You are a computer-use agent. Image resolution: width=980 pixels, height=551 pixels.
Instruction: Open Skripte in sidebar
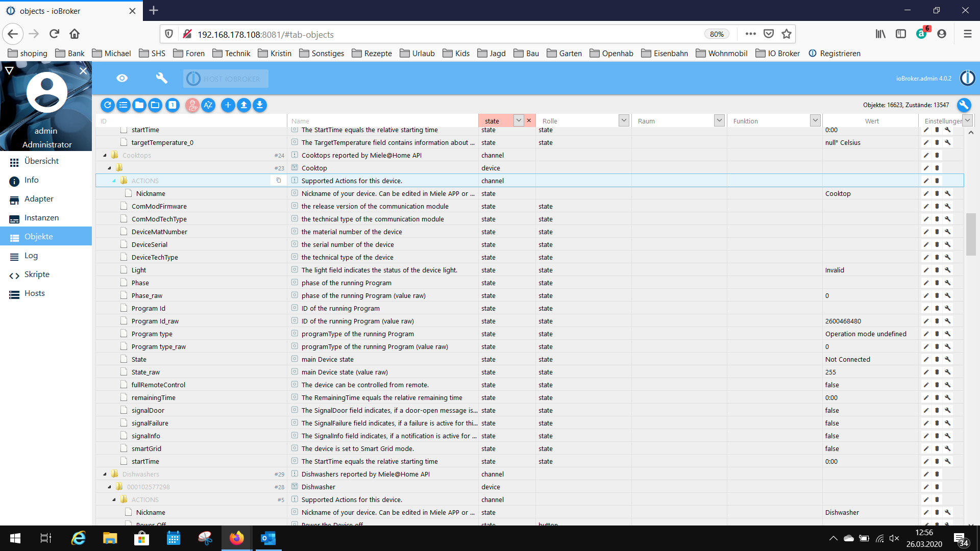coord(46,274)
